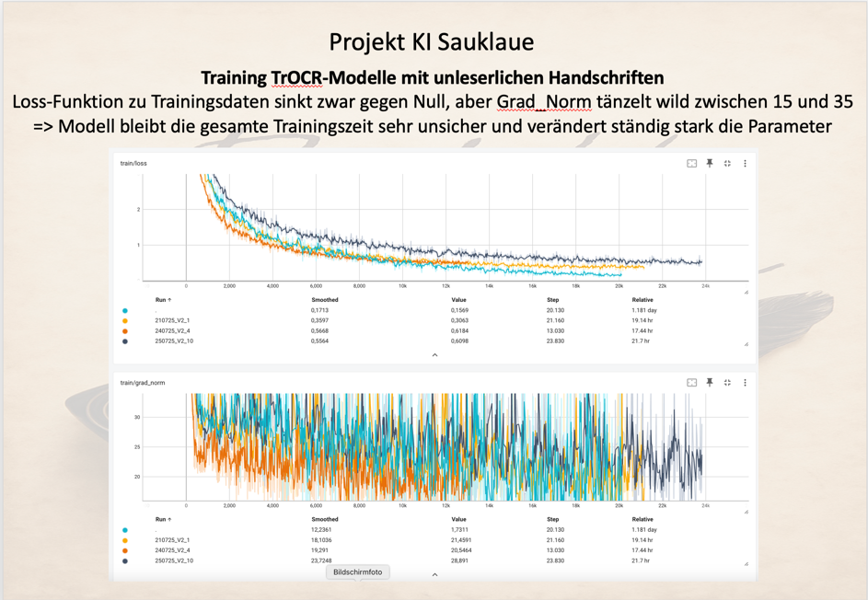Click Smoothed header in train/grad_norm table
Viewport: 868px width, 600px height.
click(325, 519)
